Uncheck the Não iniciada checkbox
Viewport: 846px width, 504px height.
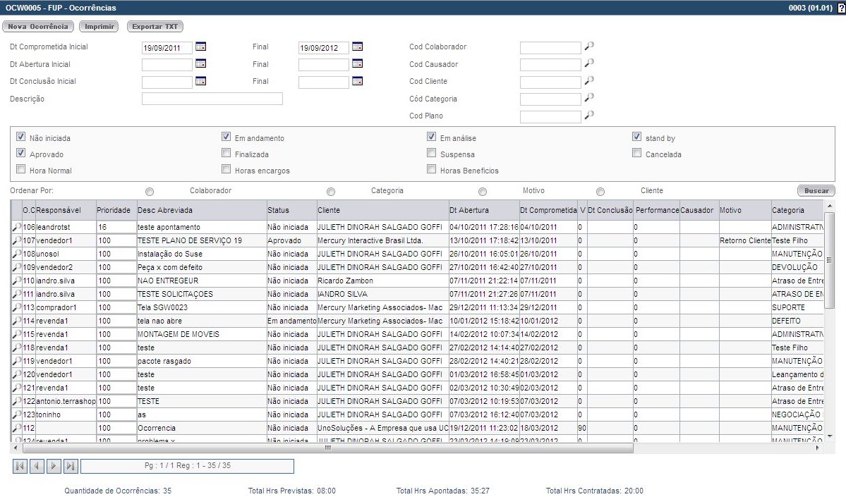pyautogui.click(x=21, y=137)
